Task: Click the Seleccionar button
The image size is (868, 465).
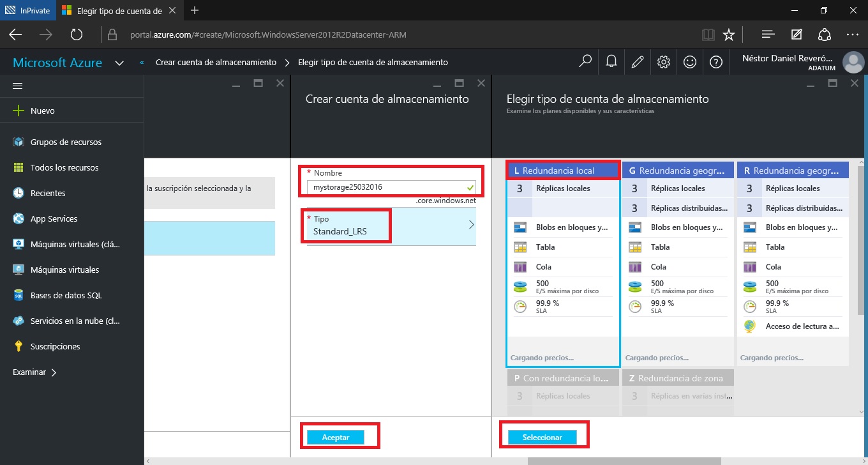Action: click(x=542, y=437)
